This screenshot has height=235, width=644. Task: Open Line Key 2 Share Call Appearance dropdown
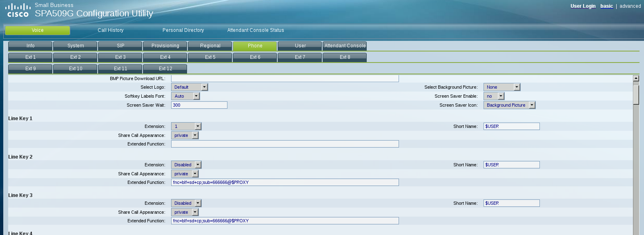[x=185, y=174]
